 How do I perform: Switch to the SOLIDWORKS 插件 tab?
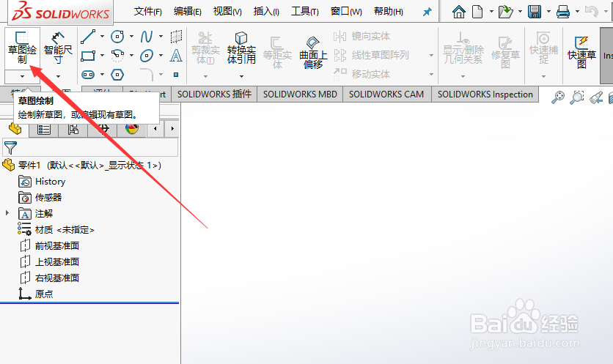[x=214, y=94]
